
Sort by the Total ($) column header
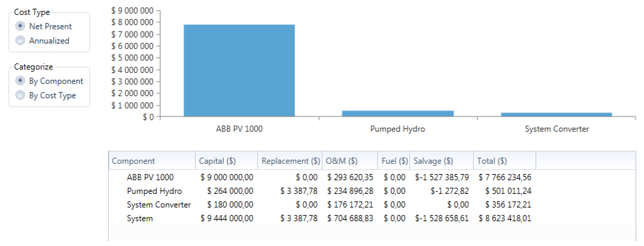pyautogui.click(x=504, y=161)
